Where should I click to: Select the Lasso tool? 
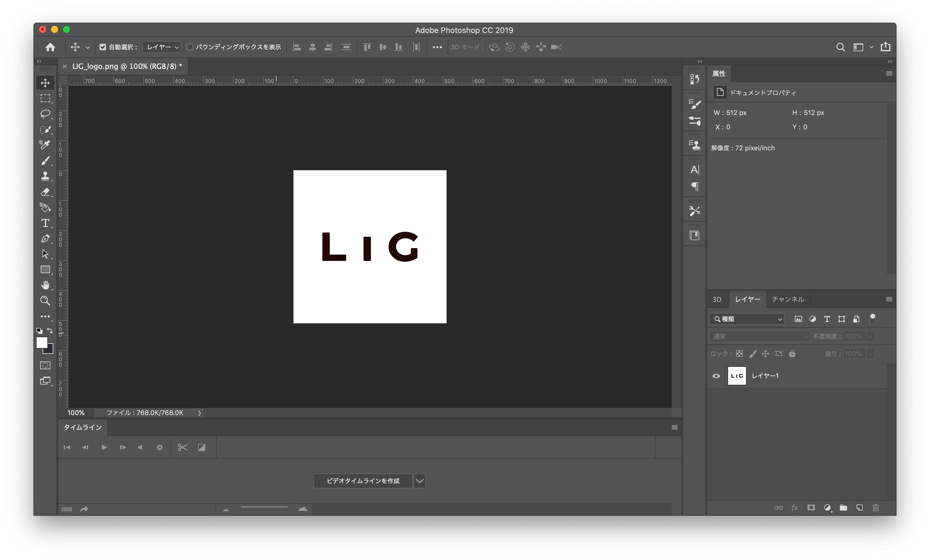(x=45, y=114)
